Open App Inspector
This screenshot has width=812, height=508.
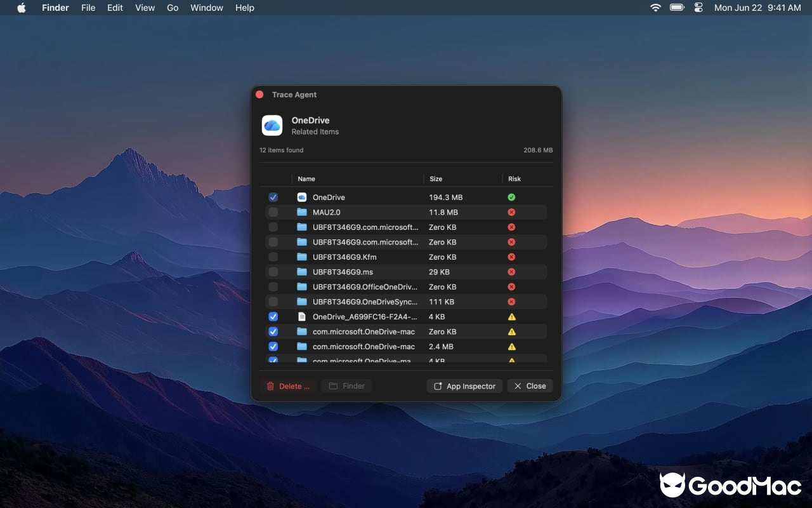tap(465, 386)
